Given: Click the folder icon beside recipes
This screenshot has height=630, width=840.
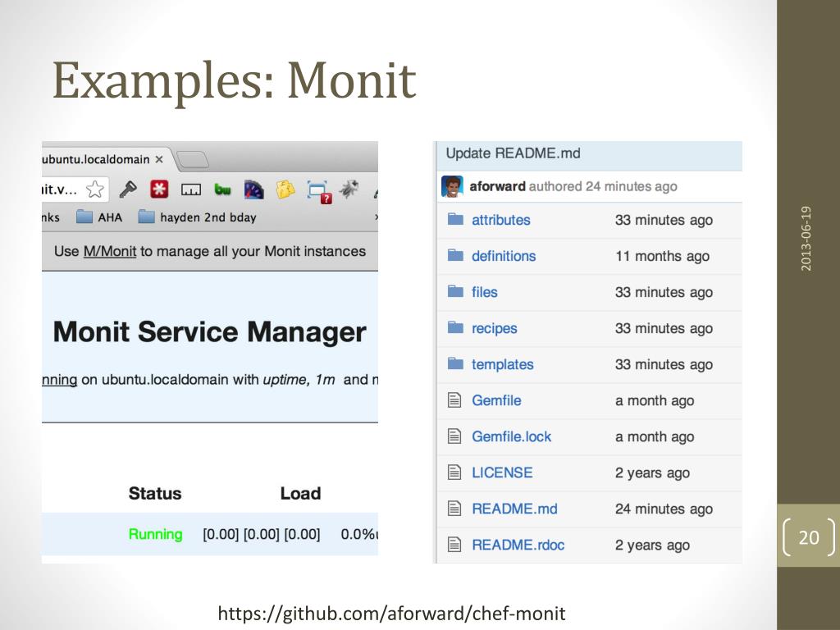Looking at the screenshot, I should click(x=455, y=326).
